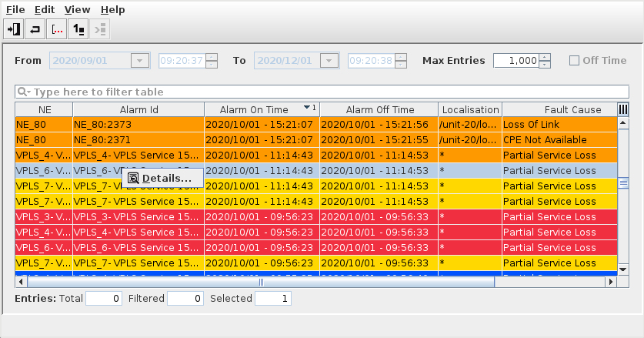644x338 pixels.
Task: Click the red dotted bracket toolbar icon
Action: (57, 29)
